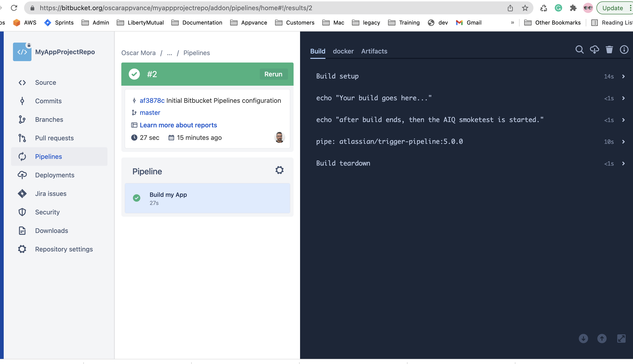Click the Chrome Update button
This screenshot has width=633, height=364.
[613, 8]
